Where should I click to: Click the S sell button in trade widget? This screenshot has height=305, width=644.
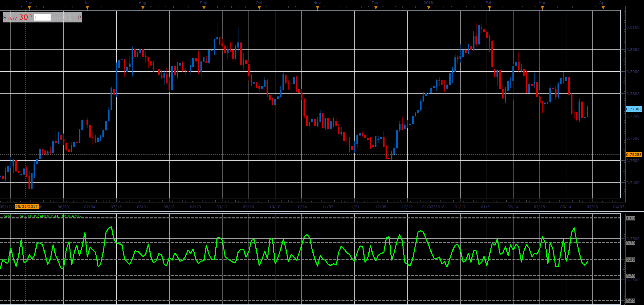pos(5,18)
